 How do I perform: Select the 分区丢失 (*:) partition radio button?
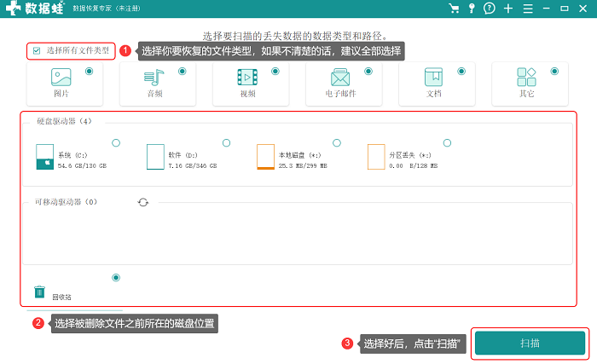point(448,142)
